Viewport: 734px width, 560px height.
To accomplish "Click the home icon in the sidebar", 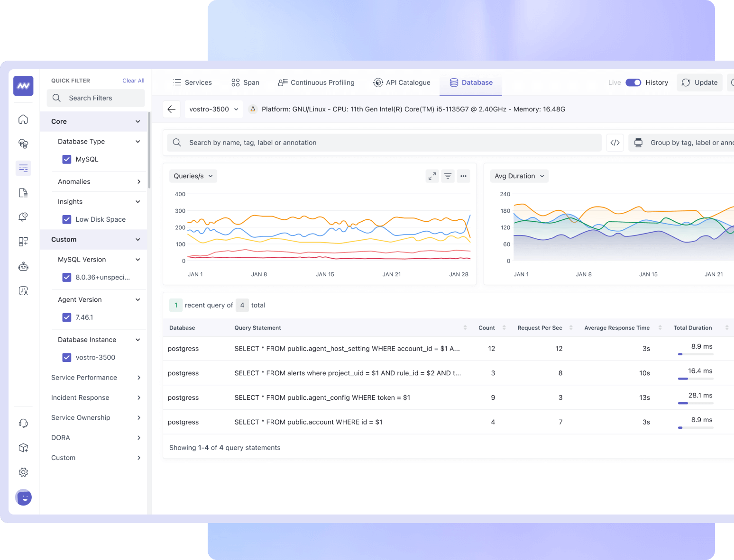I will click(x=23, y=119).
